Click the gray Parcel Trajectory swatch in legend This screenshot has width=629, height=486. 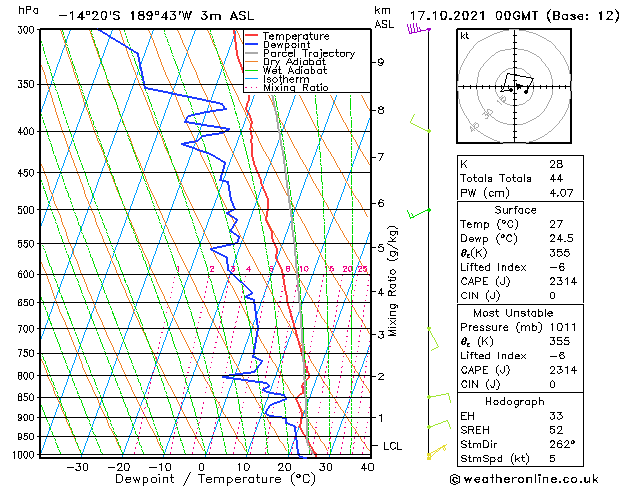[251, 53]
